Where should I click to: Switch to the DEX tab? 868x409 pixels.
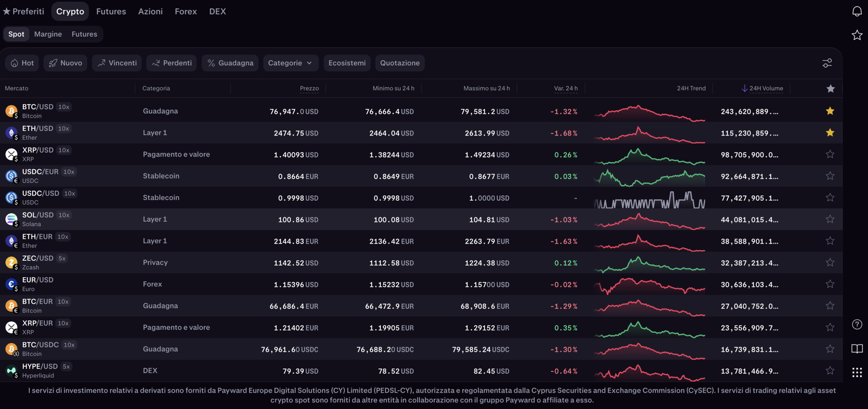pyautogui.click(x=218, y=11)
